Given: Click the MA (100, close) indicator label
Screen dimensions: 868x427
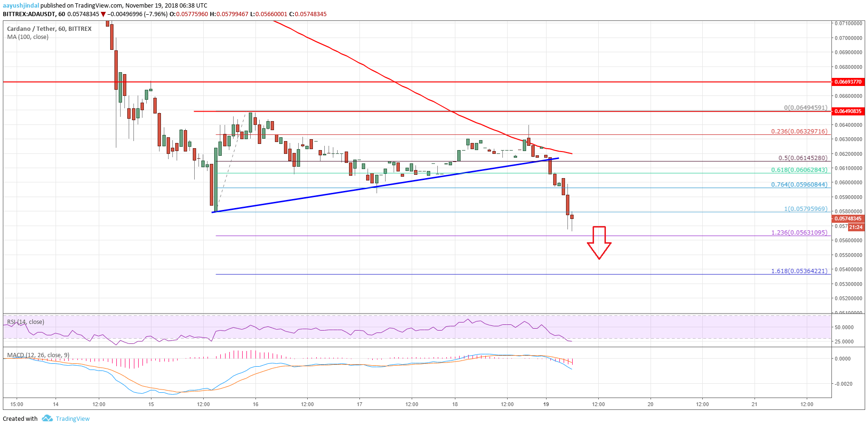Looking at the screenshot, I should pyautogui.click(x=28, y=37).
